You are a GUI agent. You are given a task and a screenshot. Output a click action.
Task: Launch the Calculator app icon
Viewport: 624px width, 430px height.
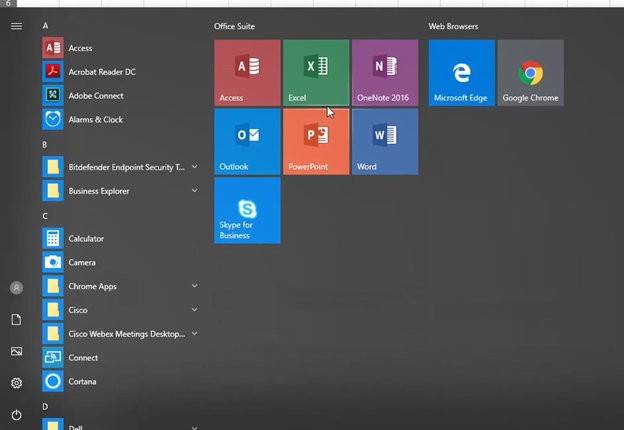click(53, 238)
